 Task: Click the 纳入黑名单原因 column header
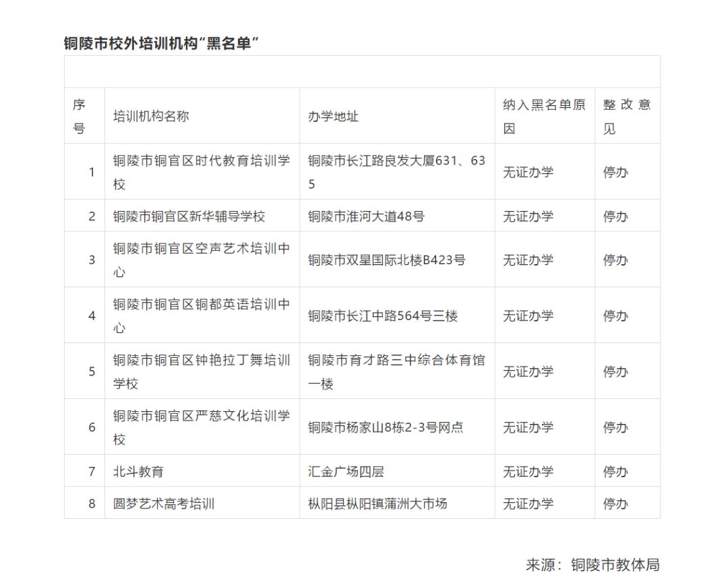(545, 115)
